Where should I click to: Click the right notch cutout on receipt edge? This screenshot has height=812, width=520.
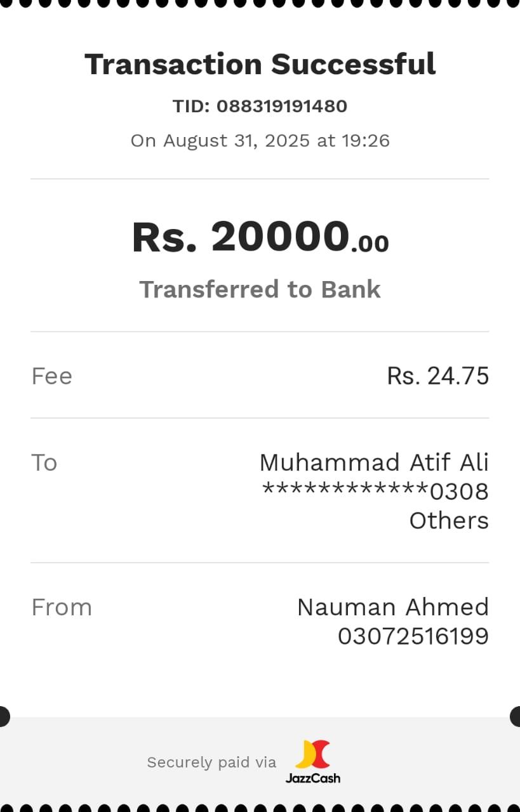pos(516,716)
